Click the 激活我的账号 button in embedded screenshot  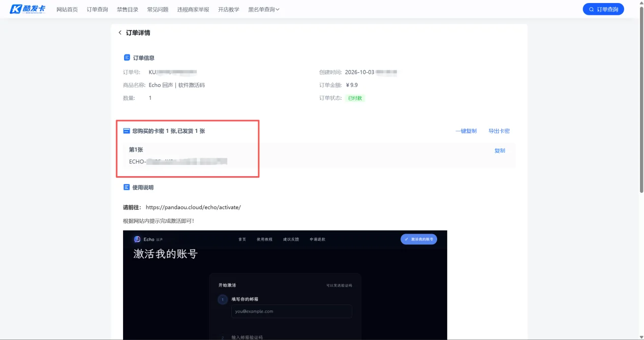419,239
